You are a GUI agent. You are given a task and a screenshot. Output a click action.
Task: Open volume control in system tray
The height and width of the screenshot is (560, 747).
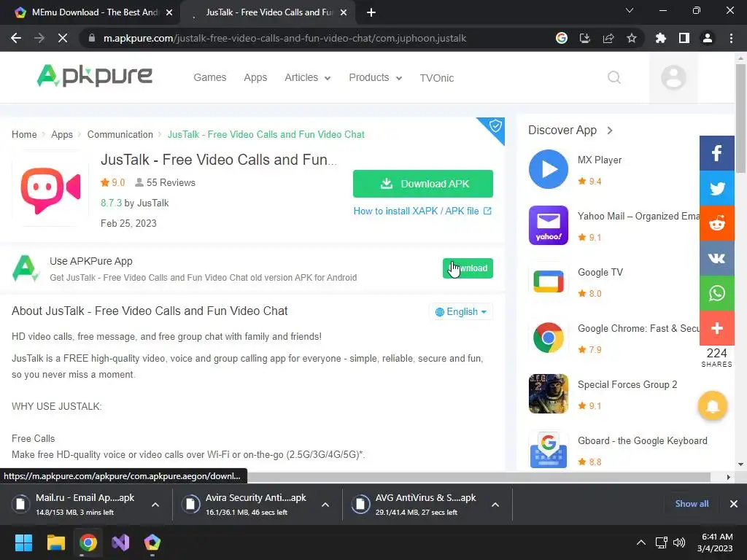(x=679, y=542)
